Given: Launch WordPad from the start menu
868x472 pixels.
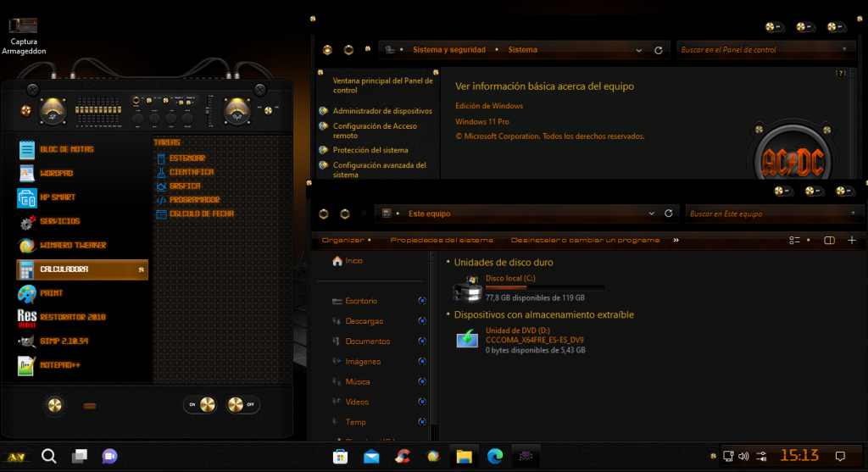Looking at the screenshot, I should pyautogui.click(x=82, y=173).
